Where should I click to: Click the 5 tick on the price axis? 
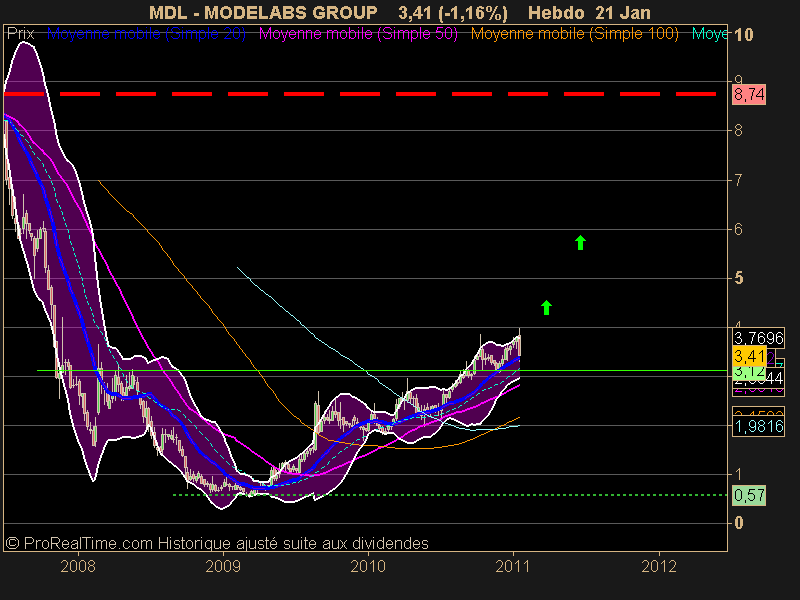tap(738, 278)
